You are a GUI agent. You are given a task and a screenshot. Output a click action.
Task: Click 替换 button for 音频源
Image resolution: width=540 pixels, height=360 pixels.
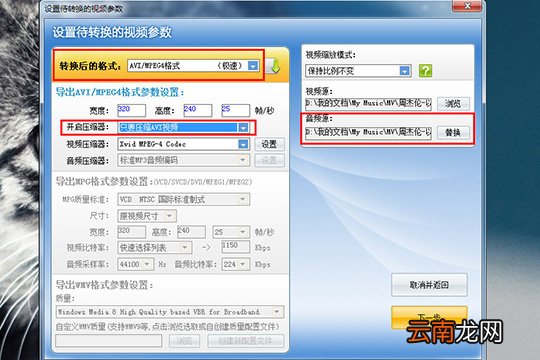(453, 133)
